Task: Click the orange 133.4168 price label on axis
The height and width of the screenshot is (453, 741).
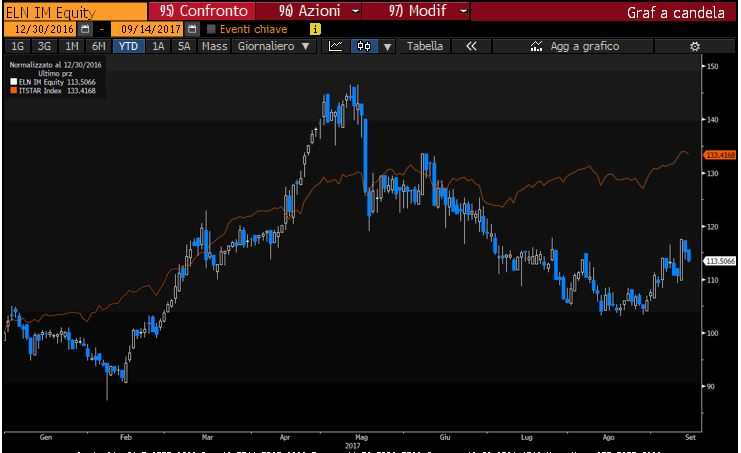Action: tap(720, 155)
